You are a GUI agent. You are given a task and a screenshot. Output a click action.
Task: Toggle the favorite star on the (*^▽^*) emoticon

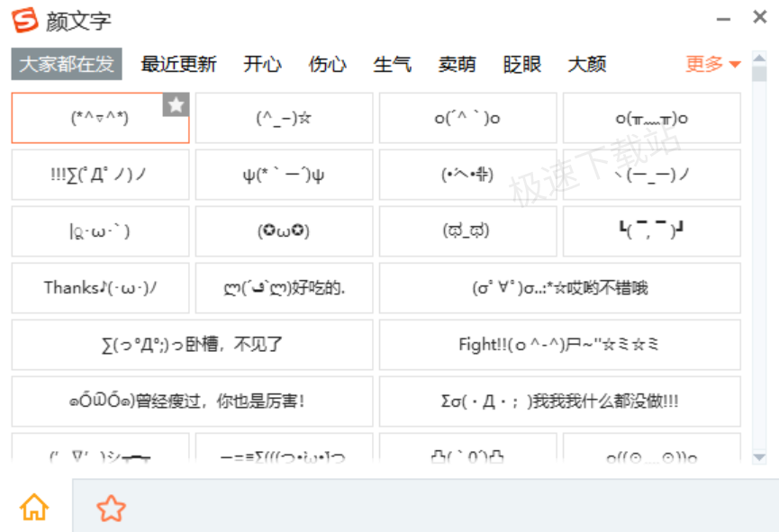(x=177, y=105)
